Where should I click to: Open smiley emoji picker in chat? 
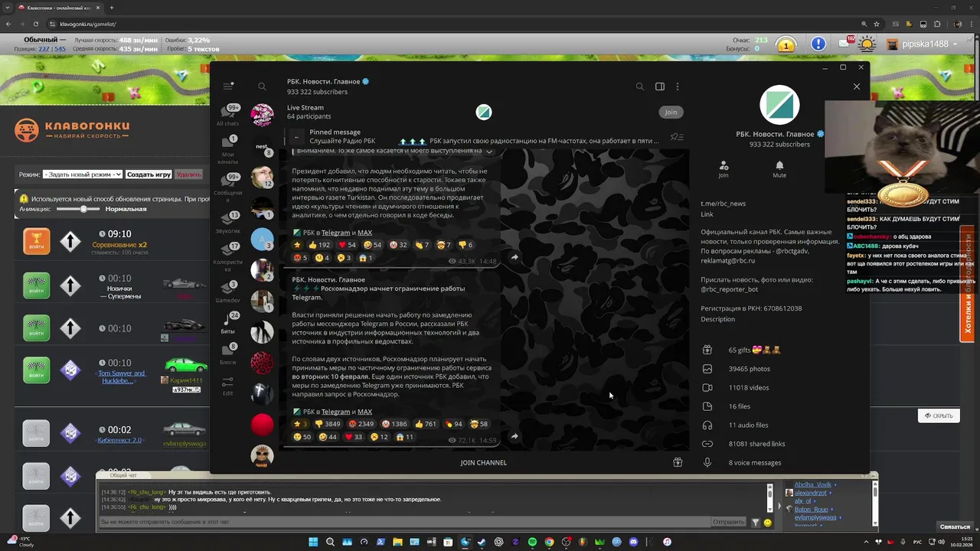coord(768,523)
